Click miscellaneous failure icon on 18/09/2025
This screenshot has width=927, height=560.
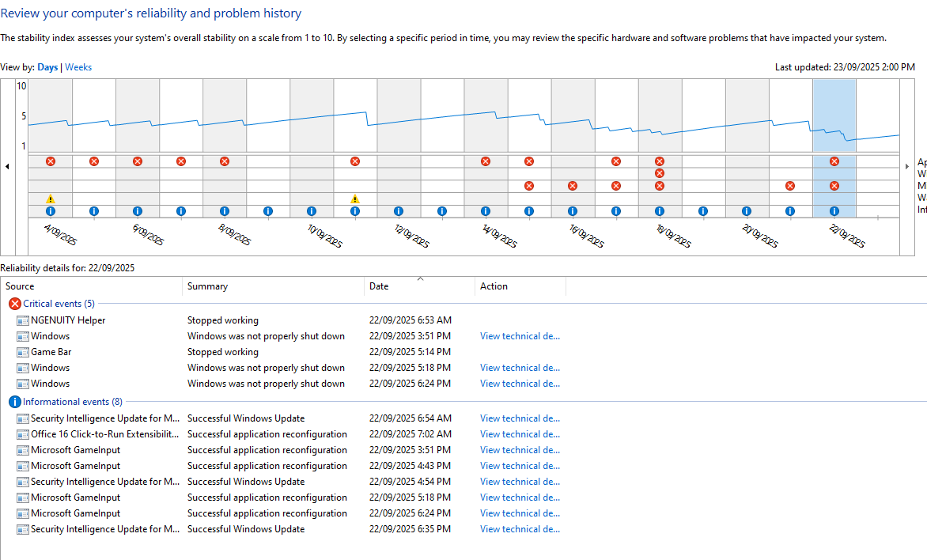click(659, 186)
